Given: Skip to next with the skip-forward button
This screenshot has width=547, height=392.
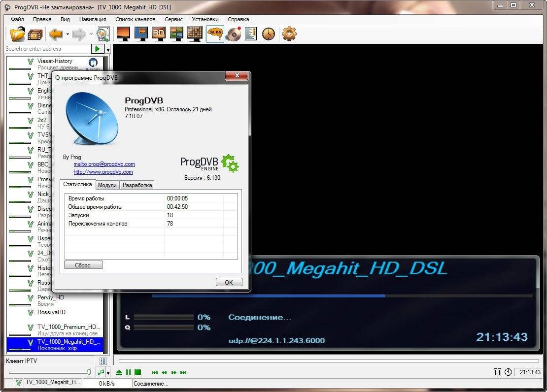Looking at the screenshot, I should coord(183,372).
